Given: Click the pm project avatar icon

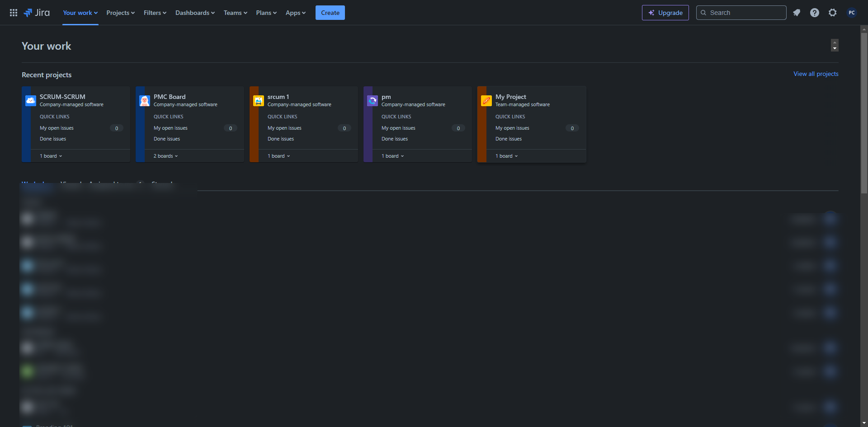Looking at the screenshot, I should pyautogui.click(x=373, y=100).
